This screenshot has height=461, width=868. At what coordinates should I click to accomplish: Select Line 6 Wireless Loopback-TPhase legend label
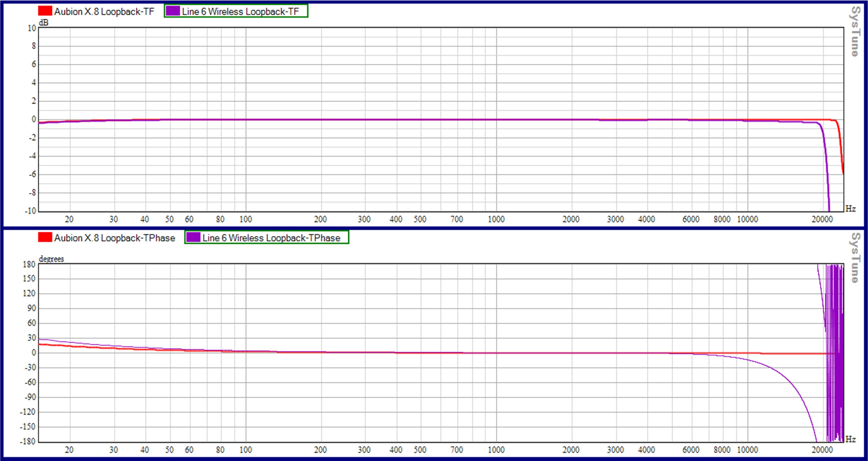271,238
